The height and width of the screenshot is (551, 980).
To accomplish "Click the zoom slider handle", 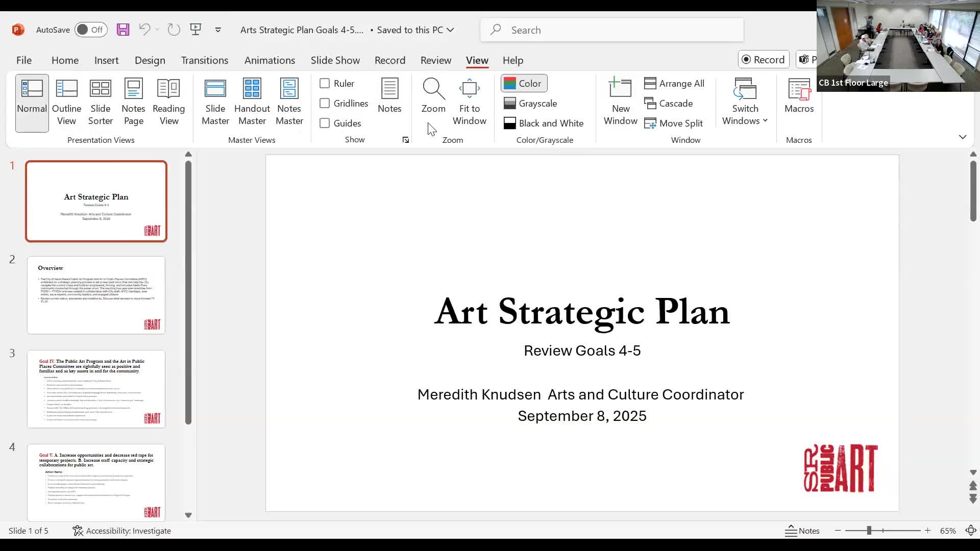I will pyautogui.click(x=868, y=531).
